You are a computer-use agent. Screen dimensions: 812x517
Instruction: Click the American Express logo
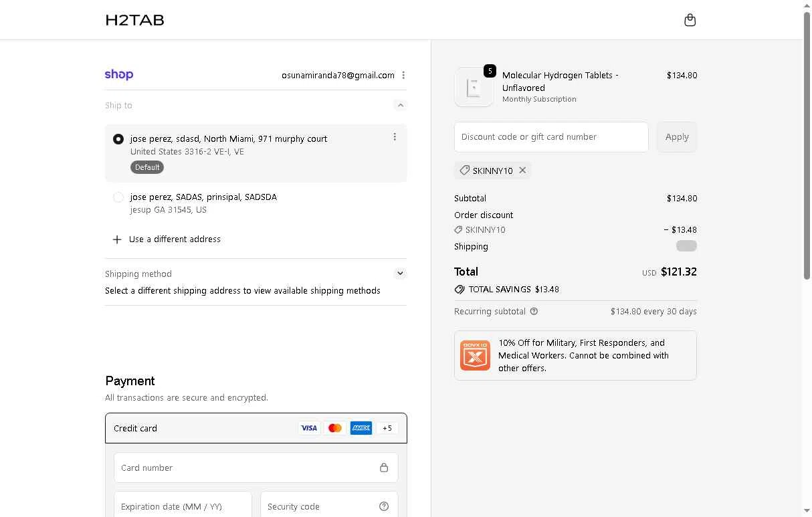pos(361,428)
